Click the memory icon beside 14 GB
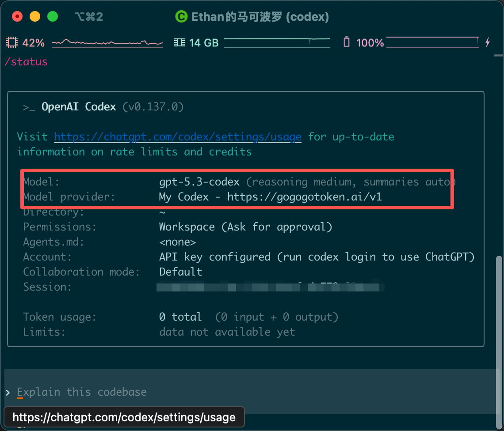 point(179,42)
